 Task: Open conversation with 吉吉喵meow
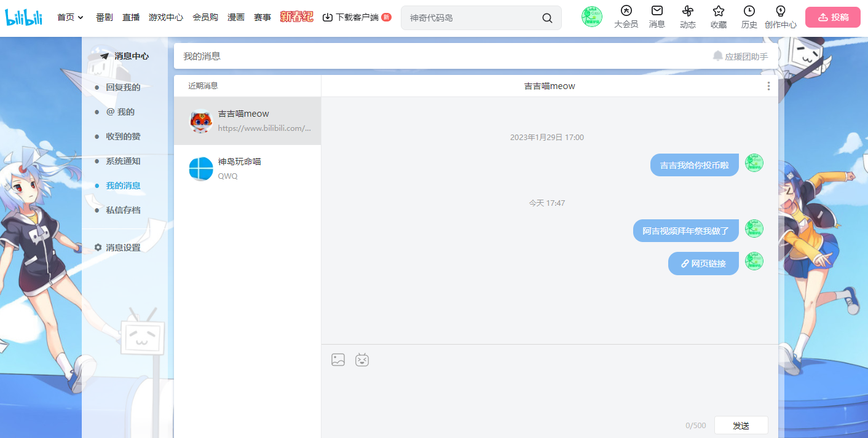click(248, 121)
